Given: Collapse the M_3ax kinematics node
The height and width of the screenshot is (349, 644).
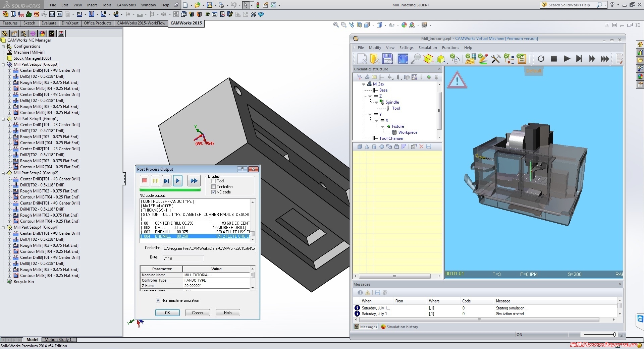Looking at the screenshot, I should pyautogui.click(x=364, y=84).
